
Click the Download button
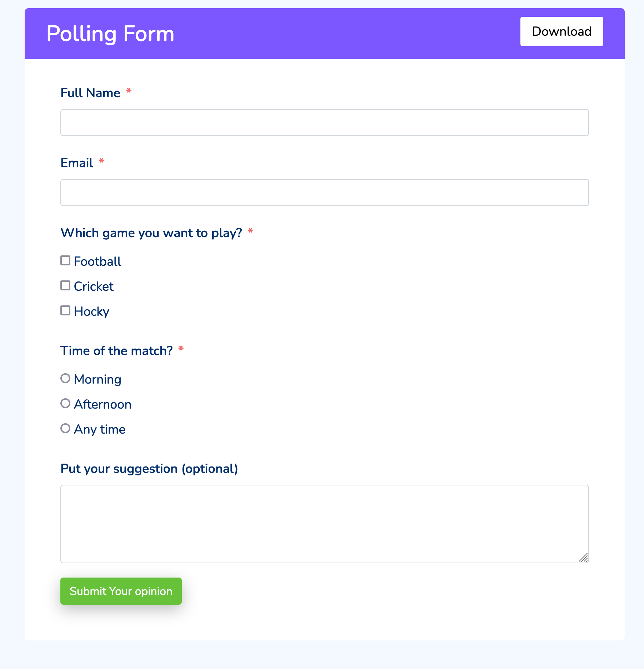click(561, 31)
